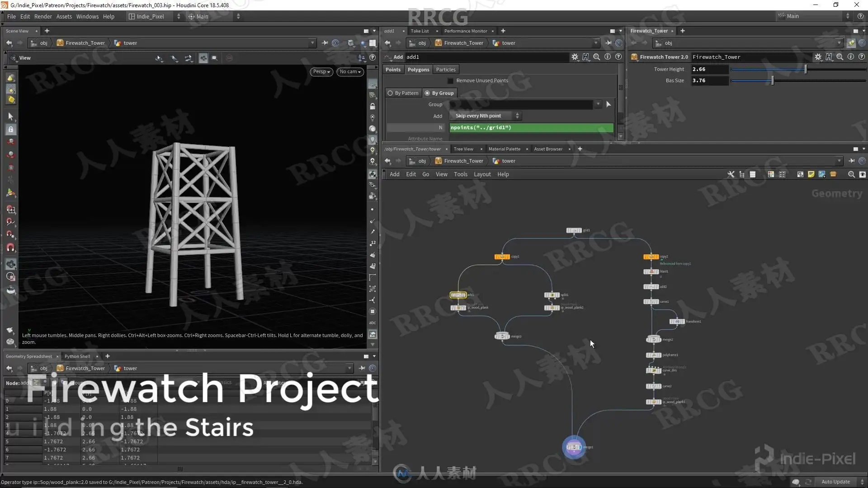Add new pane tab next to Asset Browser
The image size is (868, 488).
click(580, 149)
